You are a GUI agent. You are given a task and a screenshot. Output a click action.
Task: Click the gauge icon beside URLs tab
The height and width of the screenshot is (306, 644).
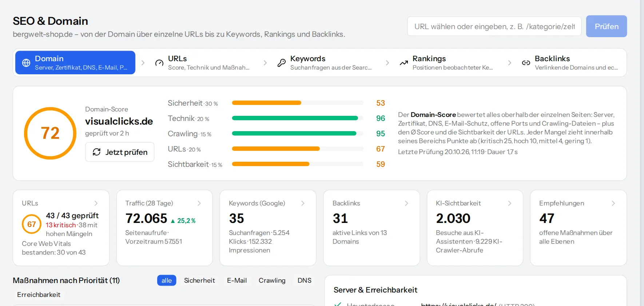159,63
